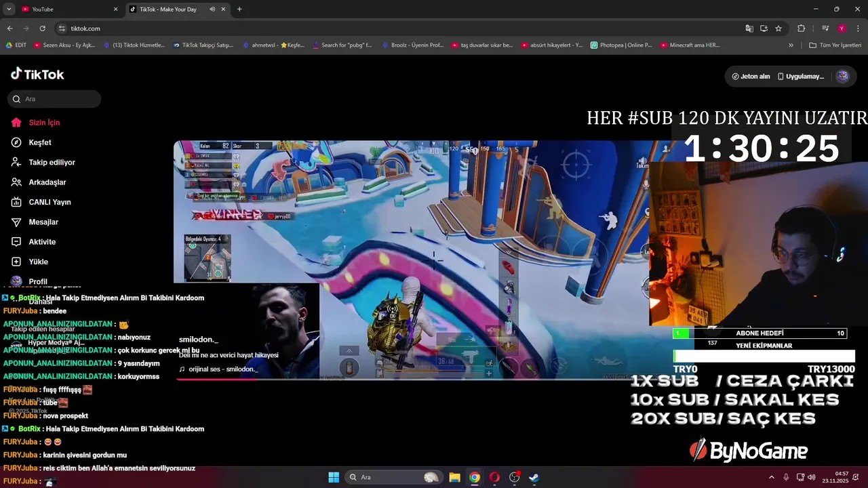This screenshot has width=868, height=488.
Task: Open the Minecraft ama HER bookmark
Action: [x=689, y=45]
